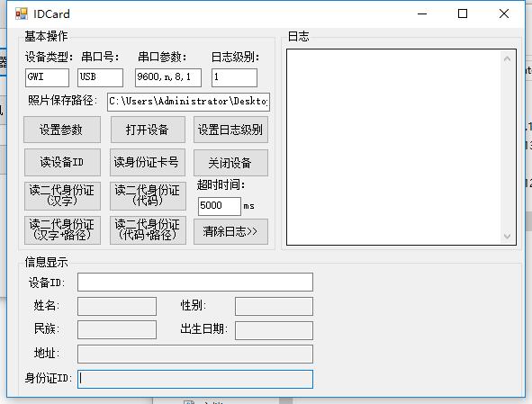
Task: Click 读二代身份证(代码+路径) button
Action: pyautogui.click(x=148, y=230)
